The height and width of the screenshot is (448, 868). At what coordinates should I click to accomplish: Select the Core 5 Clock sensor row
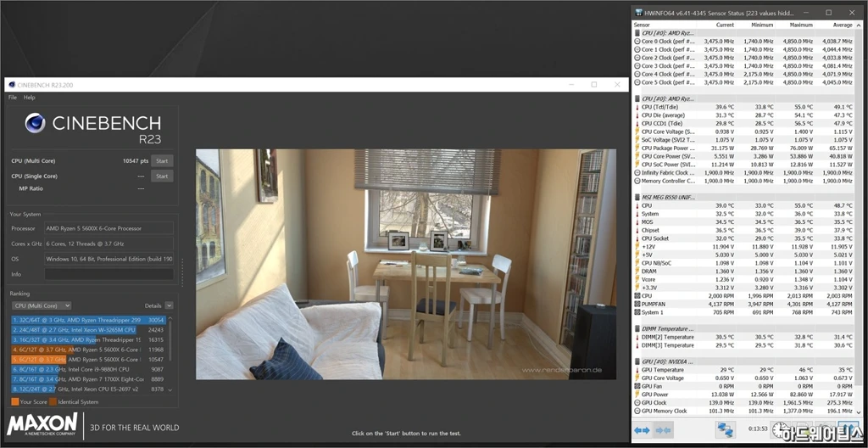click(744, 82)
